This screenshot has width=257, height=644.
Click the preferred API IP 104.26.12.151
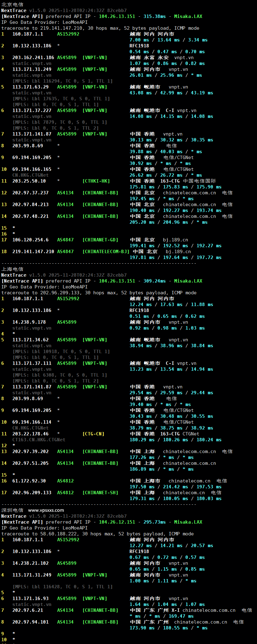click(117, 522)
